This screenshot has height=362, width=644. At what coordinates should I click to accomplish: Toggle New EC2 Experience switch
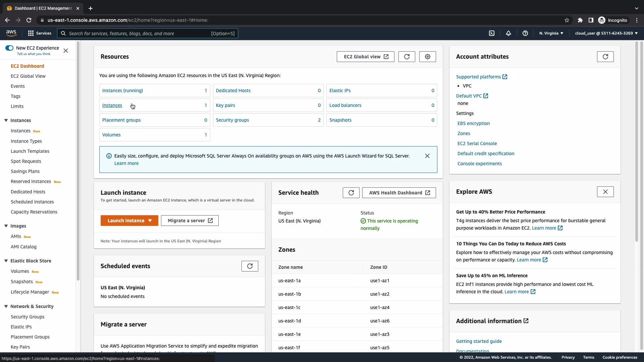pyautogui.click(x=9, y=48)
